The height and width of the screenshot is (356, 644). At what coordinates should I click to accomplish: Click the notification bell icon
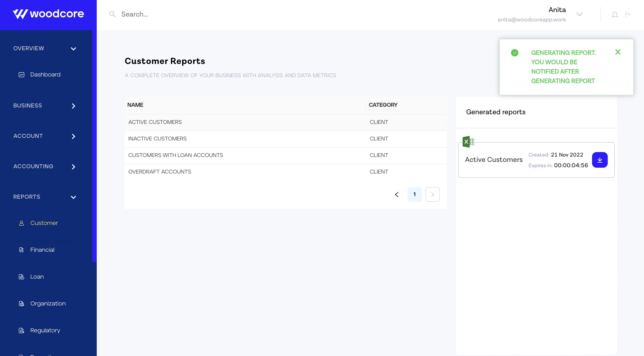point(615,15)
